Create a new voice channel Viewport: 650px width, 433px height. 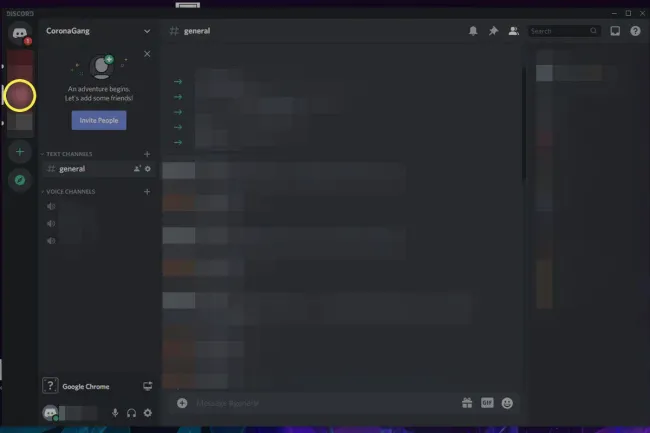click(147, 192)
